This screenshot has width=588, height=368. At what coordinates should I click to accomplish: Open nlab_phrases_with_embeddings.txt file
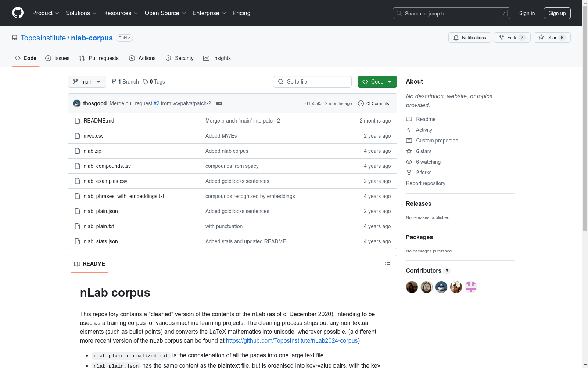pyautogui.click(x=124, y=196)
